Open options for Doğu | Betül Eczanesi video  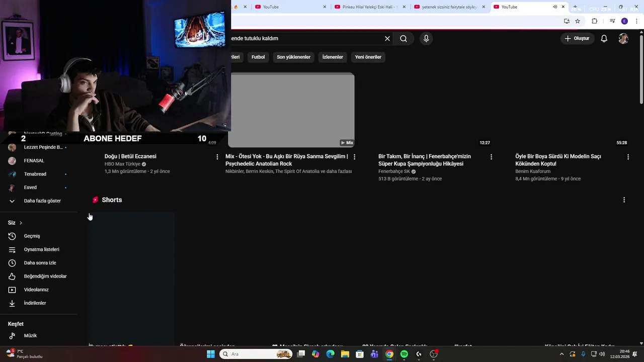(x=217, y=157)
